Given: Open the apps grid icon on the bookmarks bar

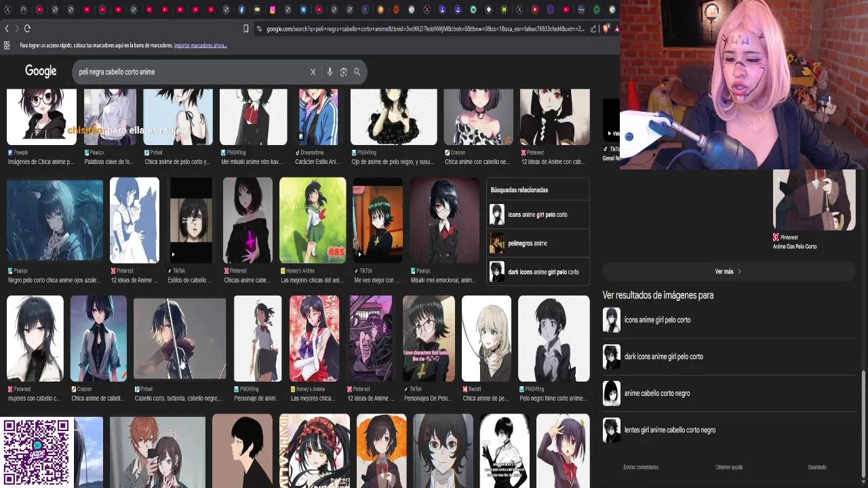Looking at the screenshot, I should tap(7, 45).
